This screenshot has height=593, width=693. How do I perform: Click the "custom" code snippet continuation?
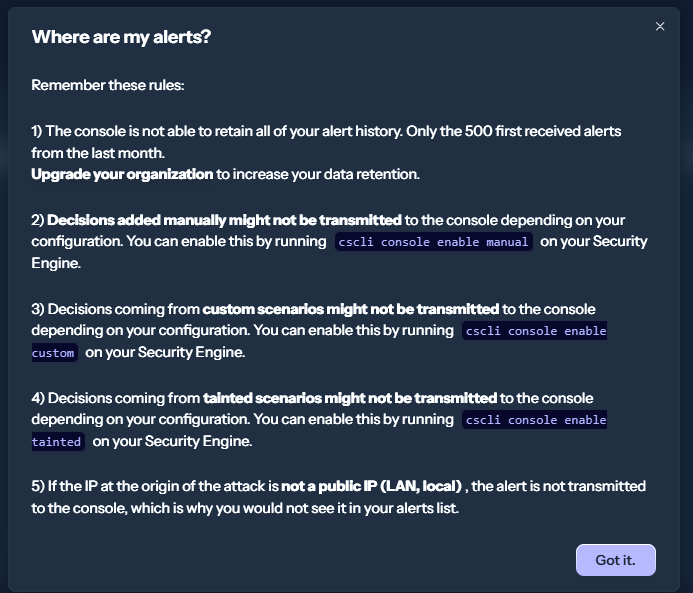pyautogui.click(x=53, y=353)
